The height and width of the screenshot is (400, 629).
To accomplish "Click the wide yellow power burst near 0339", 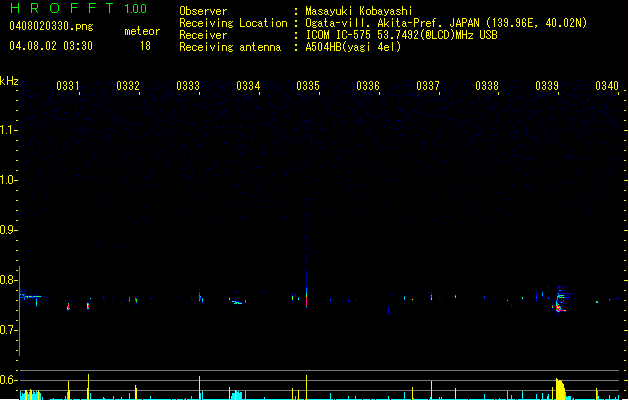I will (x=560, y=388).
